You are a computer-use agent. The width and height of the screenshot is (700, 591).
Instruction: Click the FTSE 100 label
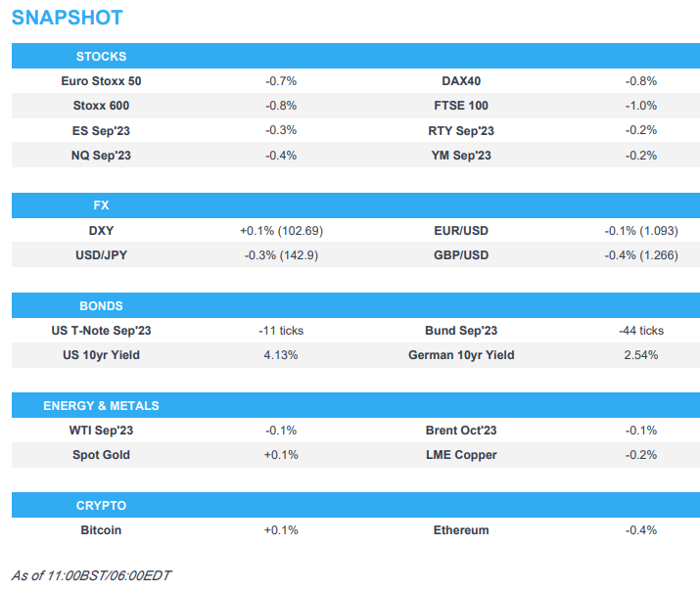click(x=460, y=106)
